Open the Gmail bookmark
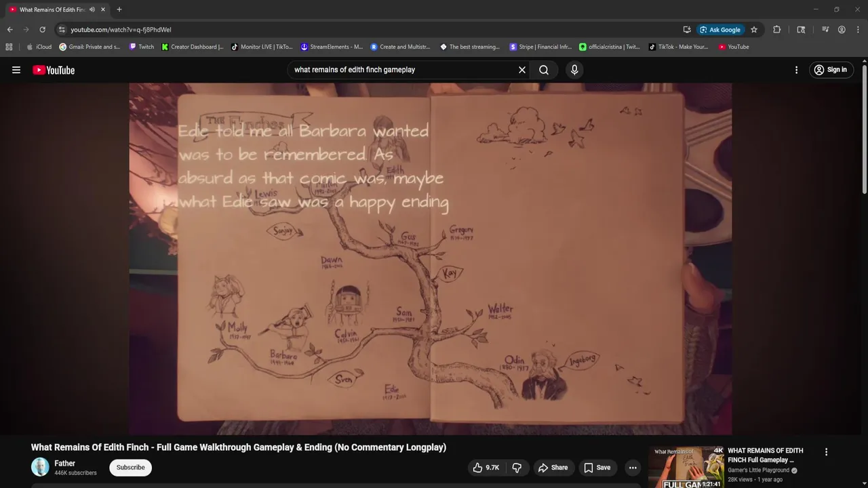 (90, 47)
